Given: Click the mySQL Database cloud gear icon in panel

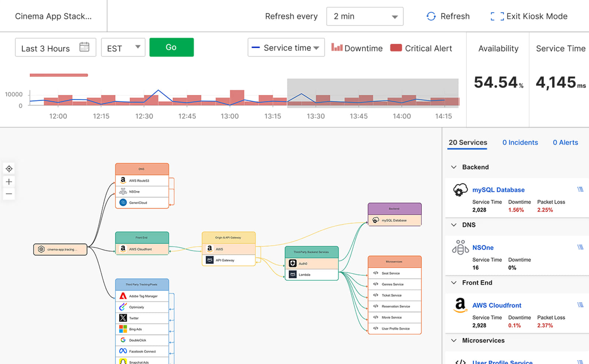Looking at the screenshot, I should pyautogui.click(x=460, y=190).
